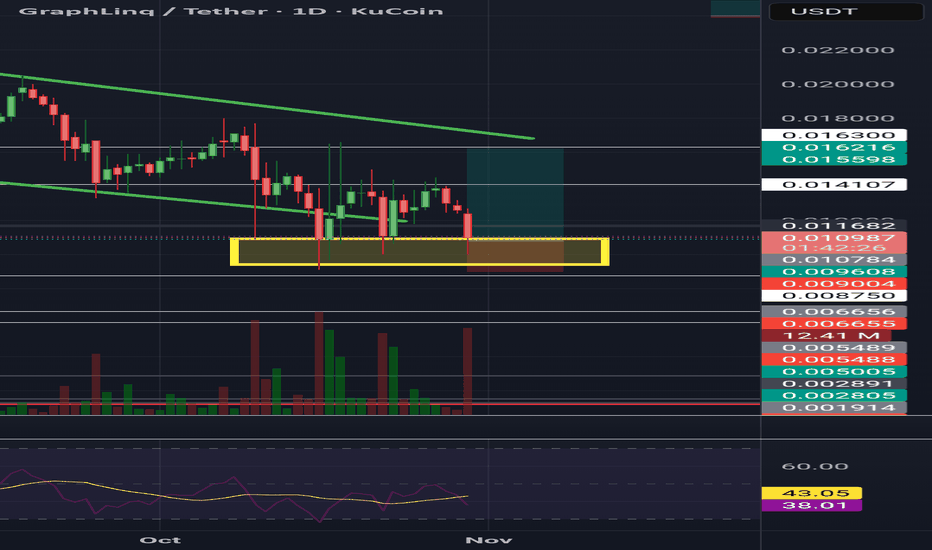Click the 0.011682 price label

(834, 225)
